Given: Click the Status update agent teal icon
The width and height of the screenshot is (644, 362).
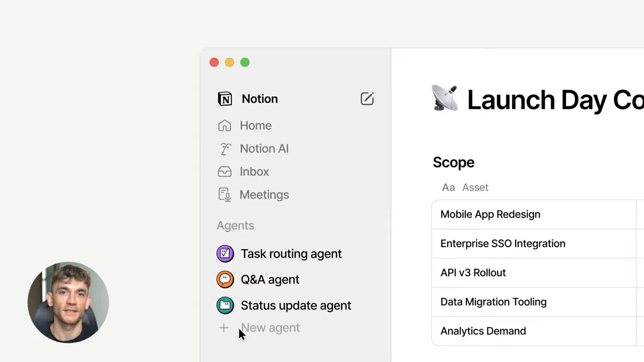Looking at the screenshot, I should tap(225, 305).
